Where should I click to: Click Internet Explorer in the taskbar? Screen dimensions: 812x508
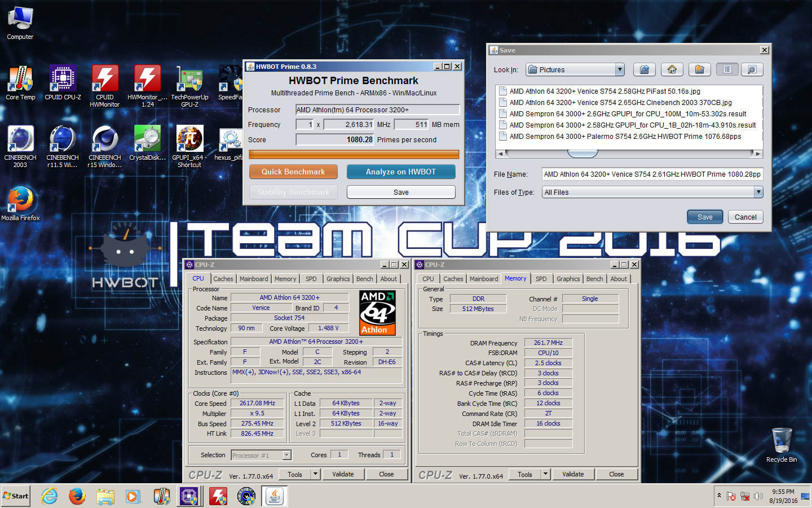[49, 496]
